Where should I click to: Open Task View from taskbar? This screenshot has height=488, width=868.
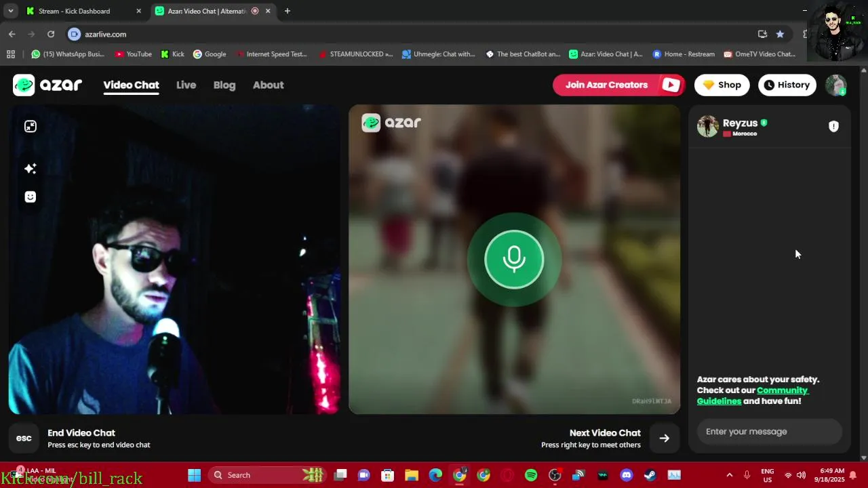[x=340, y=475]
